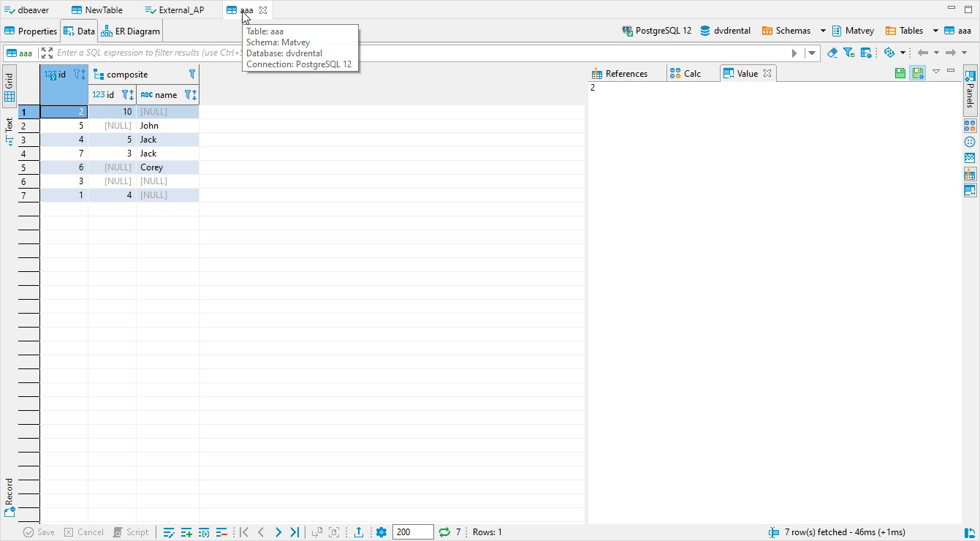Click the SQL filter expression field
The height and width of the screenshot is (541, 980).
(422, 53)
